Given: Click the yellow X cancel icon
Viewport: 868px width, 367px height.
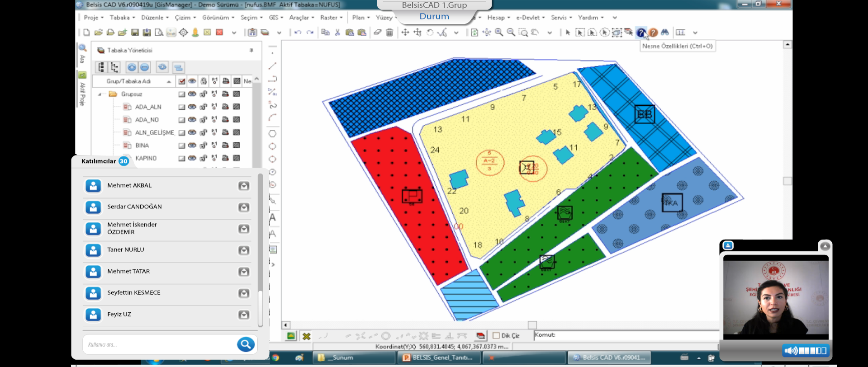Looking at the screenshot, I should (x=306, y=336).
